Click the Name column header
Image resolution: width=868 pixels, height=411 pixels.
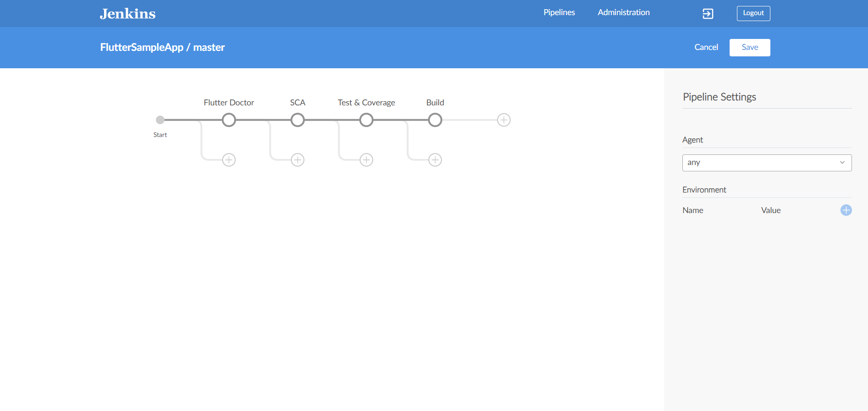point(692,210)
